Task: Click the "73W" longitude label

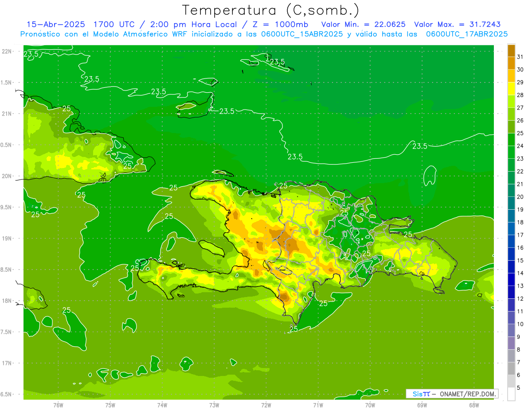Action: [214, 405]
